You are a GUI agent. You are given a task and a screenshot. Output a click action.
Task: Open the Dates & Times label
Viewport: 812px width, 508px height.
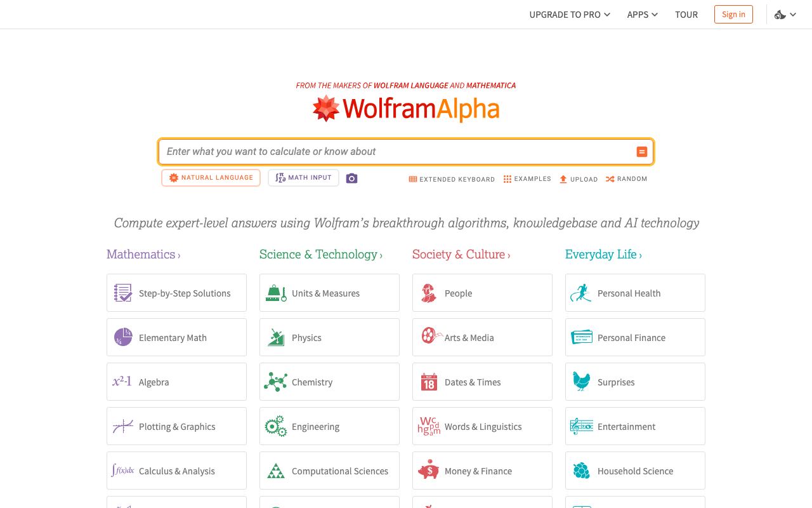coord(473,382)
